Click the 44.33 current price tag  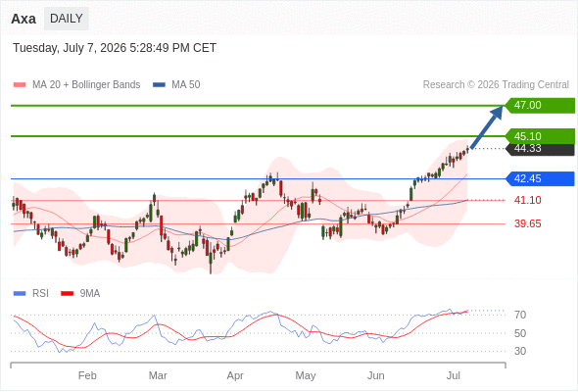coord(540,149)
